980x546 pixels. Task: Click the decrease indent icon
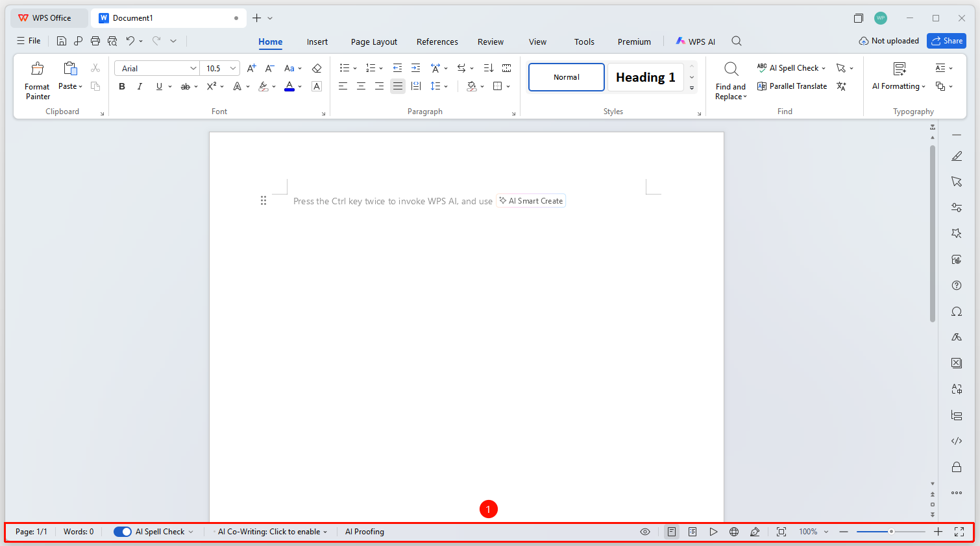click(x=397, y=68)
